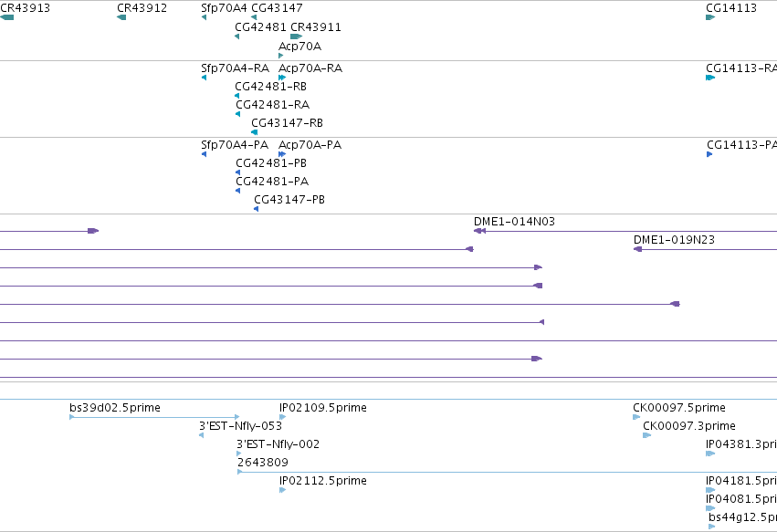Click protein CG42481-PA
The width and height of the screenshot is (777, 532).
coord(272,182)
